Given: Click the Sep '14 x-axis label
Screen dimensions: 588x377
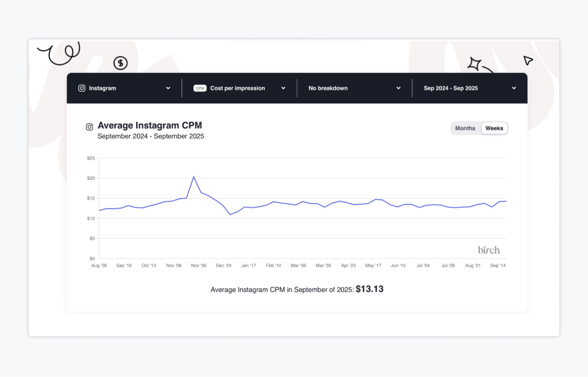Looking at the screenshot, I should 498,265.
